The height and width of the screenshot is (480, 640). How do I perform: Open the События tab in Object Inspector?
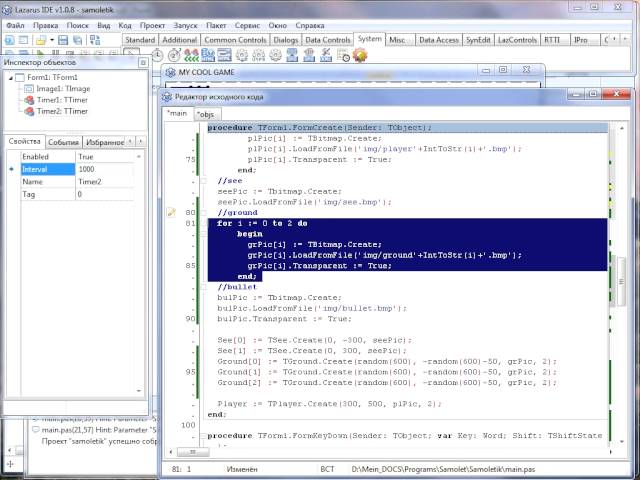tap(63, 142)
